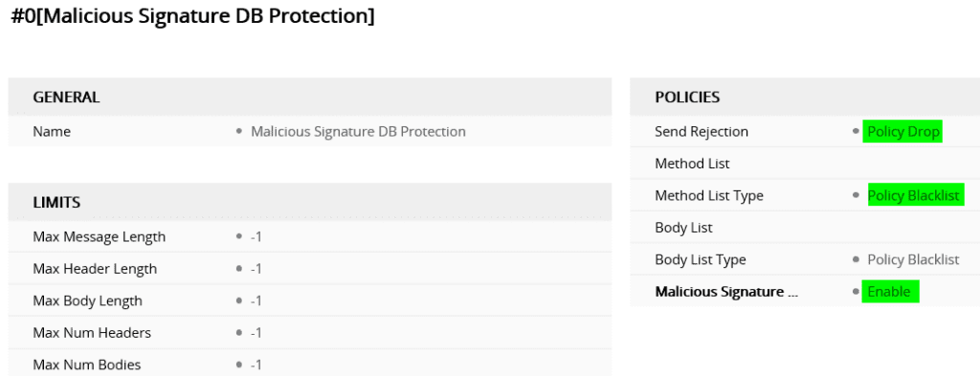
Task: Click the Max Header Length value -1
Action: 256,269
